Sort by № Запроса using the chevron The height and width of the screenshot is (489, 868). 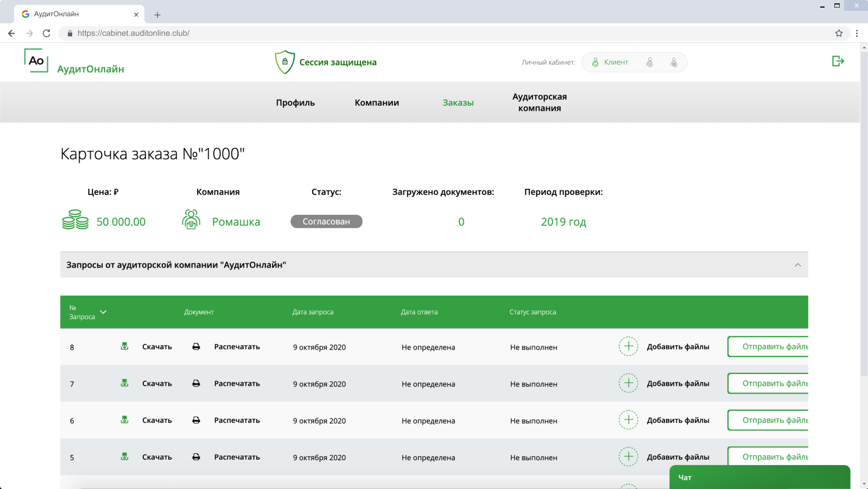(x=103, y=312)
